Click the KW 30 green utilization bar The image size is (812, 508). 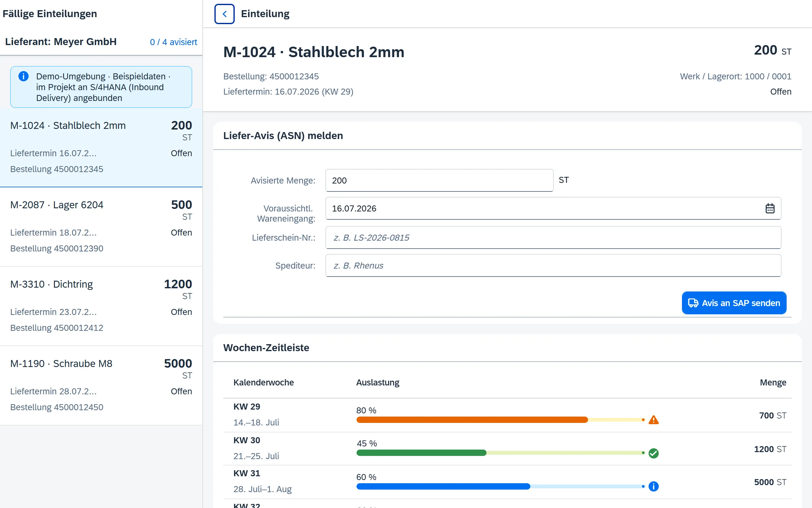[x=421, y=453]
